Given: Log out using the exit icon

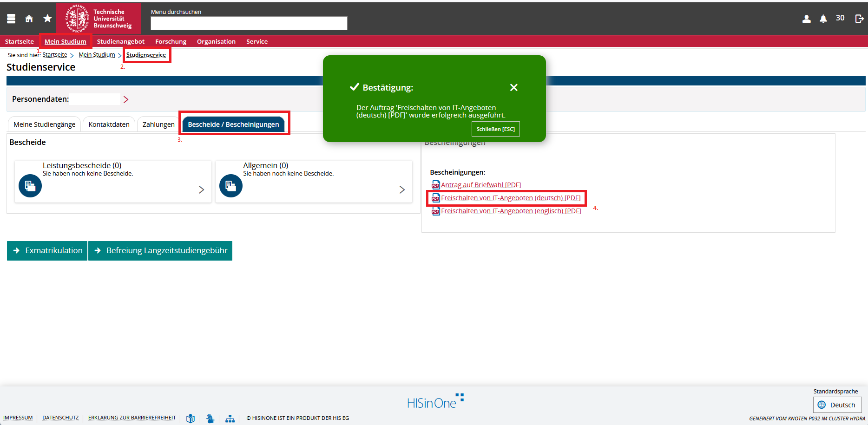Looking at the screenshot, I should point(859,19).
